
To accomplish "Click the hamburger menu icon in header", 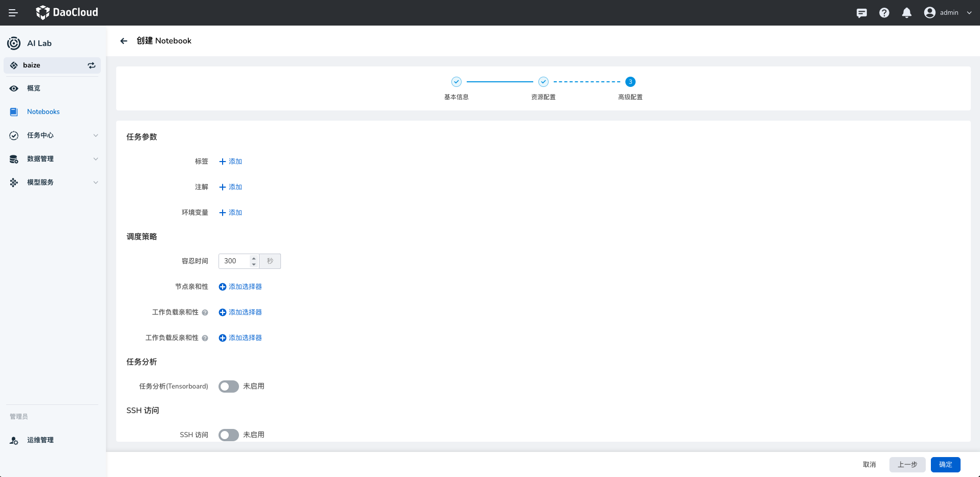I will tap(13, 13).
